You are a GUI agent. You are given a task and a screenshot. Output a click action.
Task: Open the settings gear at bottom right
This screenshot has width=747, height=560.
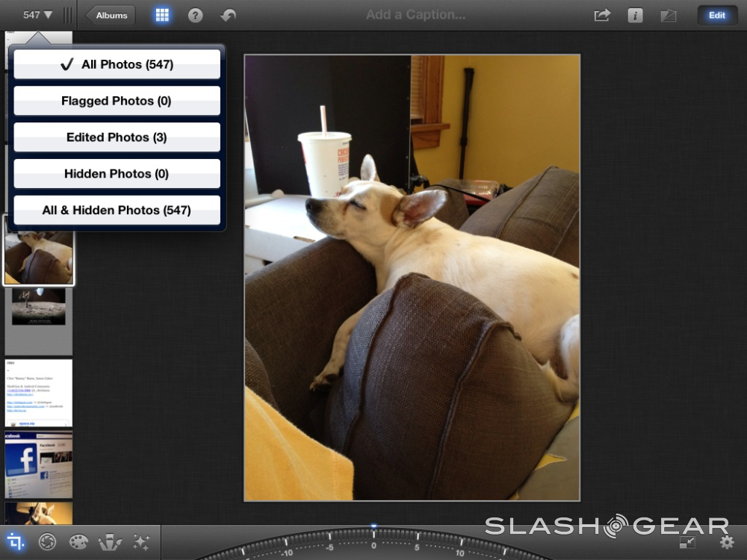[726, 543]
